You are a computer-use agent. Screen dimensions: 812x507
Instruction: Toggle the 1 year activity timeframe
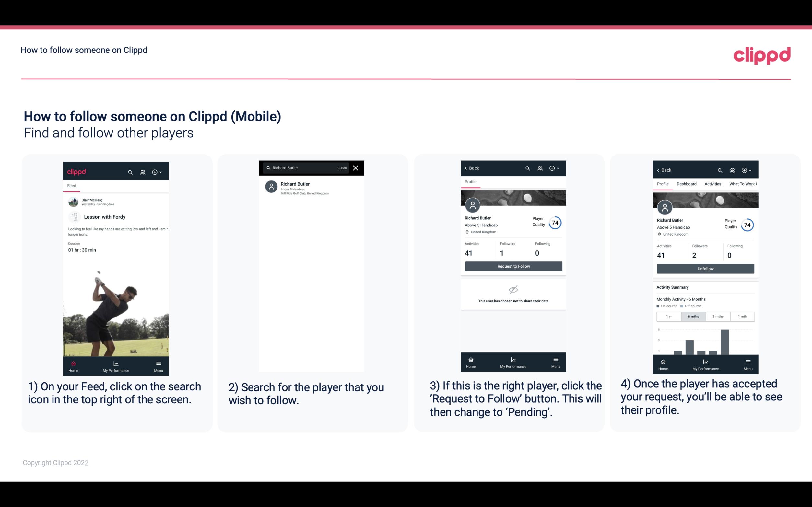pos(669,316)
